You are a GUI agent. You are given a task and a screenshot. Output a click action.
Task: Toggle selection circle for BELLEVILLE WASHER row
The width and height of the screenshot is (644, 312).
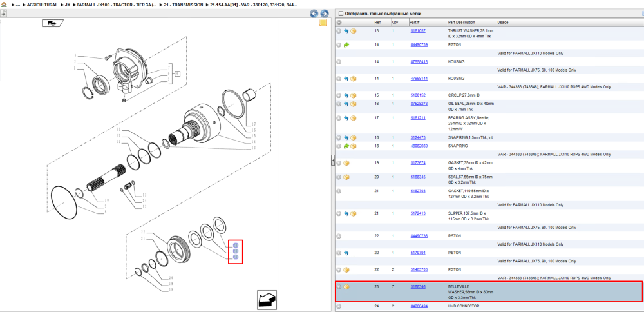(339, 287)
